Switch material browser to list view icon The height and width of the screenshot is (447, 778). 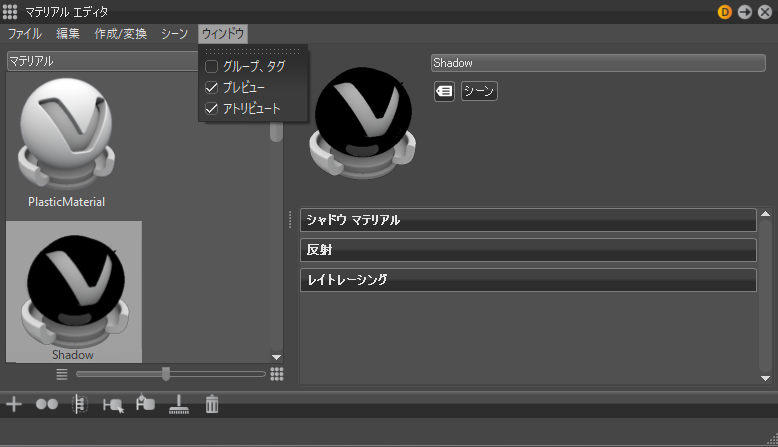point(62,374)
